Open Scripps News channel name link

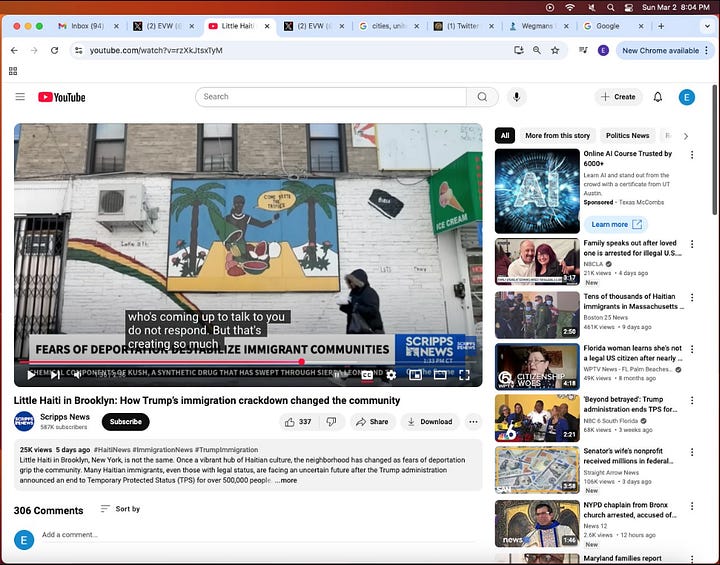65,417
